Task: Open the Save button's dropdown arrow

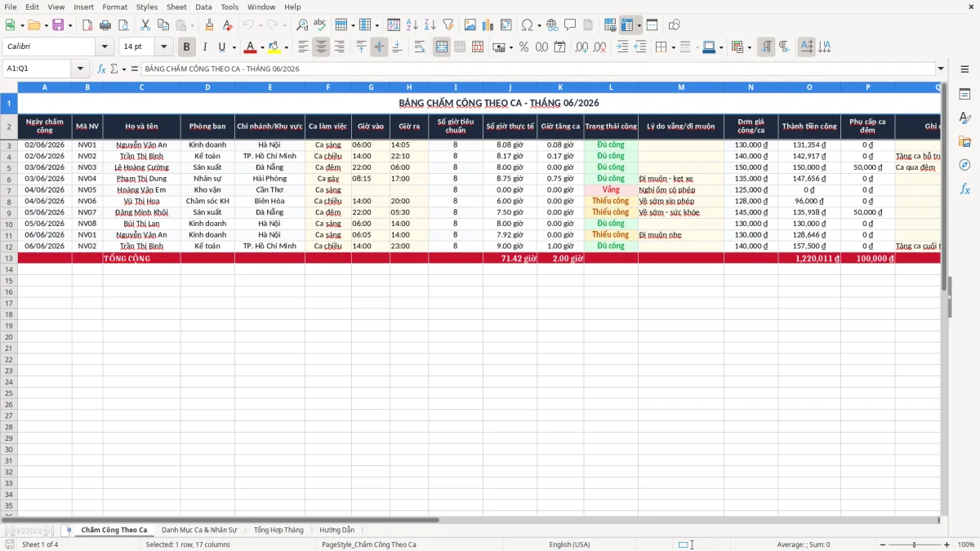Action: coord(70,25)
